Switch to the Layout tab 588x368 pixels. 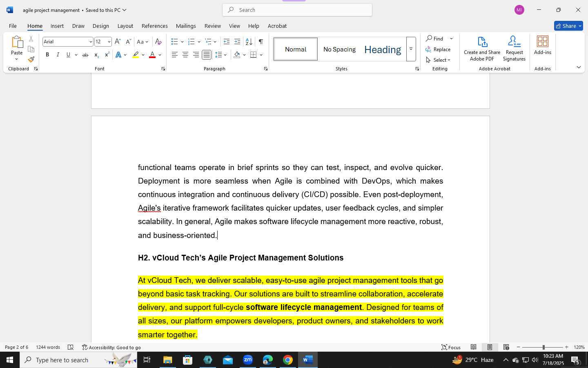[x=125, y=26]
